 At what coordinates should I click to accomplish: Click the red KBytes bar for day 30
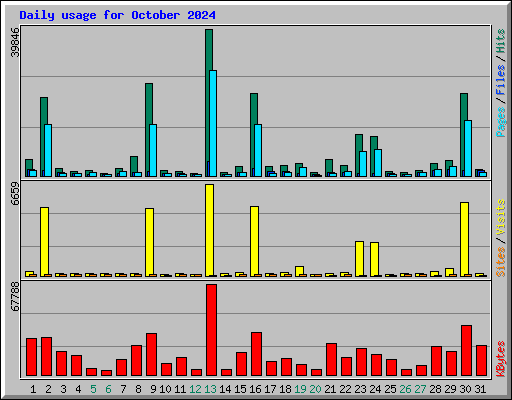[466, 351]
